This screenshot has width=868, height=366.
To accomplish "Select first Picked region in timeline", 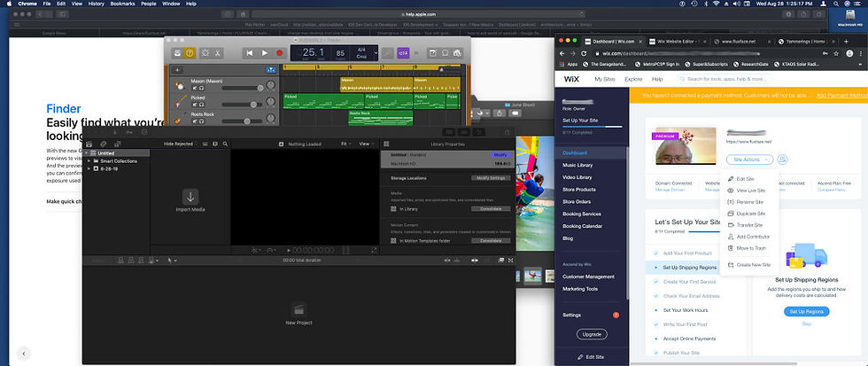I will tap(323, 101).
